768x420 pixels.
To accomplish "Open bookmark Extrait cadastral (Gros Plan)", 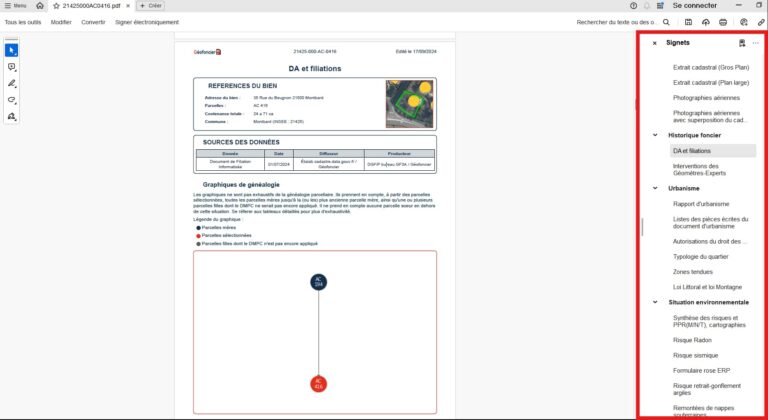I will [711, 67].
